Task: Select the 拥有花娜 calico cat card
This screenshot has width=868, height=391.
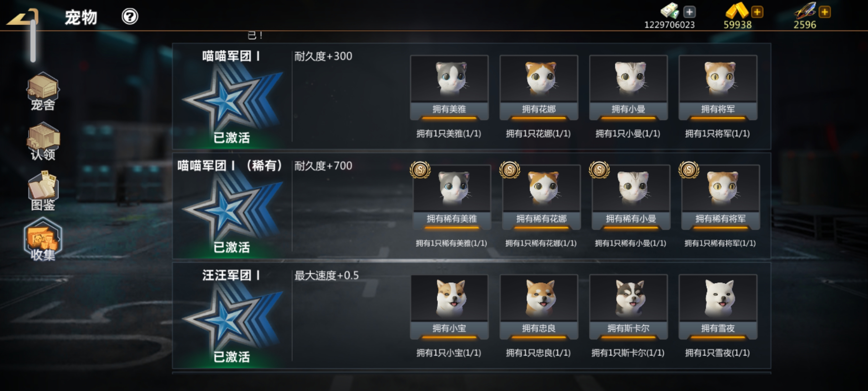Action: [539, 88]
